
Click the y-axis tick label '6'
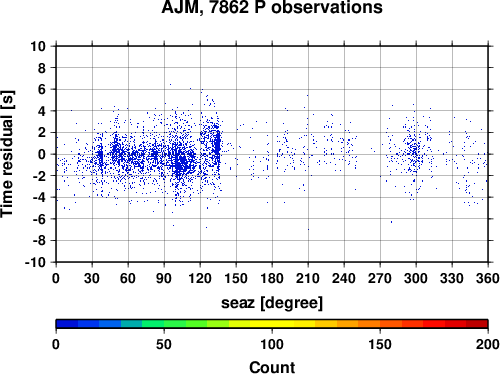tap(42, 89)
